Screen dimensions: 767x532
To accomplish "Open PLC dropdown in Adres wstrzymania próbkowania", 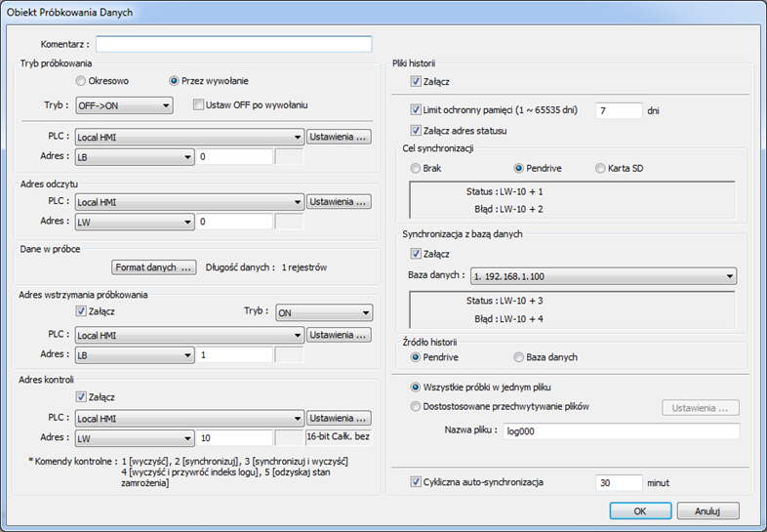I will (x=189, y=335).
